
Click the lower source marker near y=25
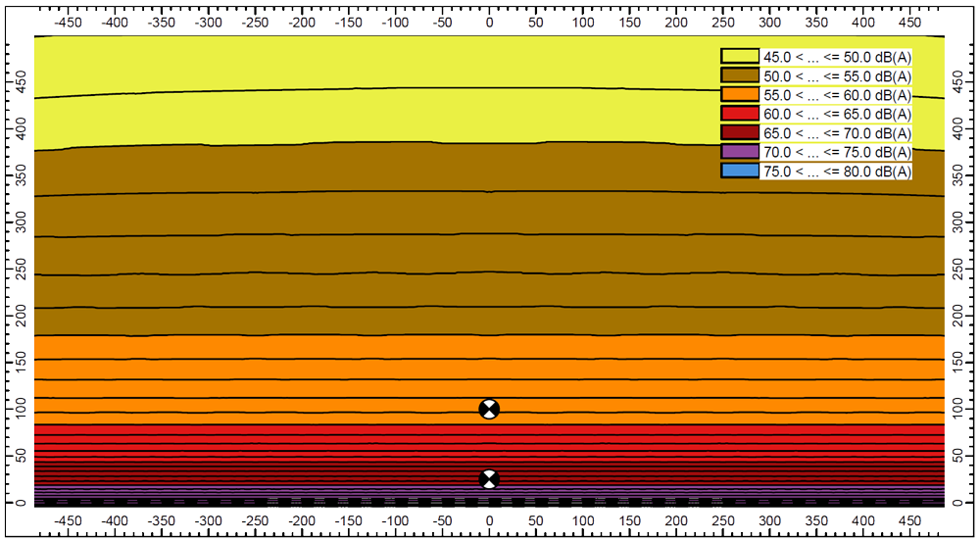point(489,479)
